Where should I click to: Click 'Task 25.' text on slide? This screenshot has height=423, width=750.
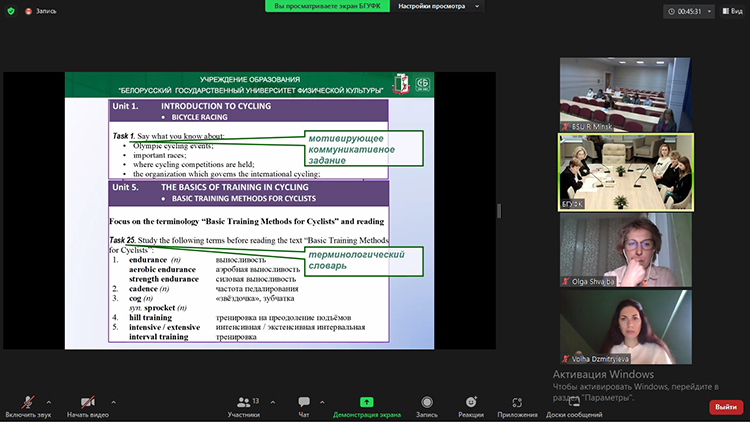[x=122, y=240]
